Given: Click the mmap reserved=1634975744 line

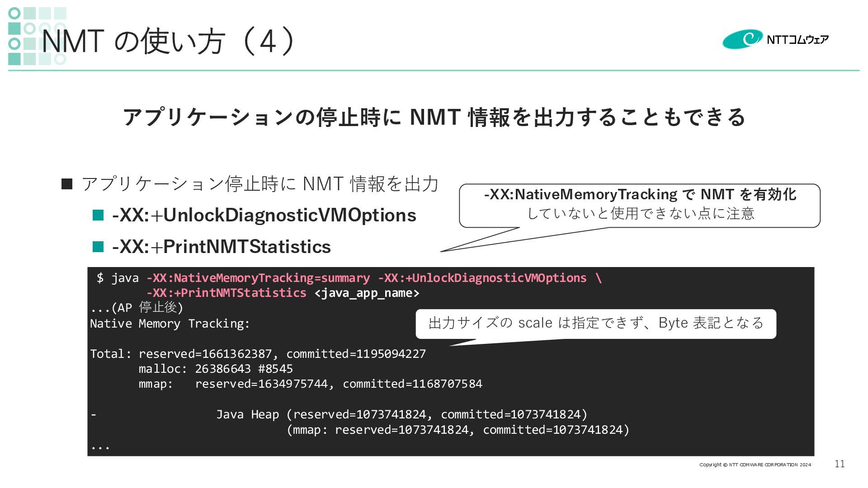Looking at the screenshot, I should tap(310, 384).
